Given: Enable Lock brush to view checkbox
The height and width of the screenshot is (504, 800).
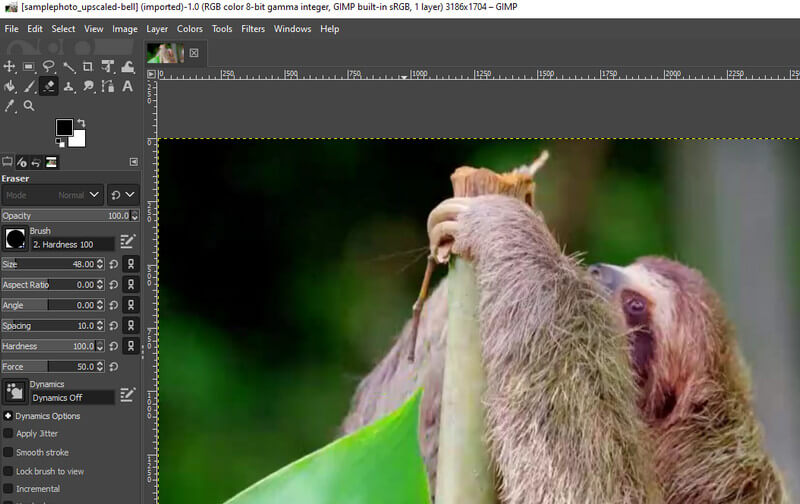Looking at the screenshot, I should [x=8, y=471].
